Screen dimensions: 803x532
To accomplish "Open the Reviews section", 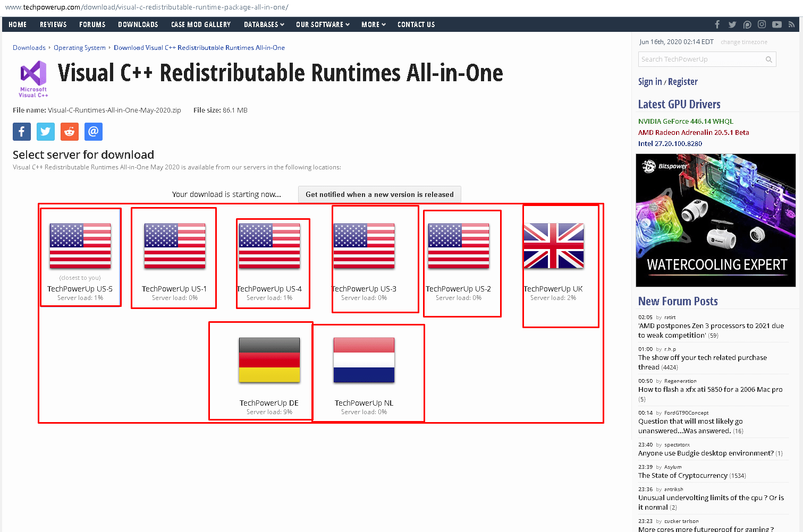I will tap(53, 24).
